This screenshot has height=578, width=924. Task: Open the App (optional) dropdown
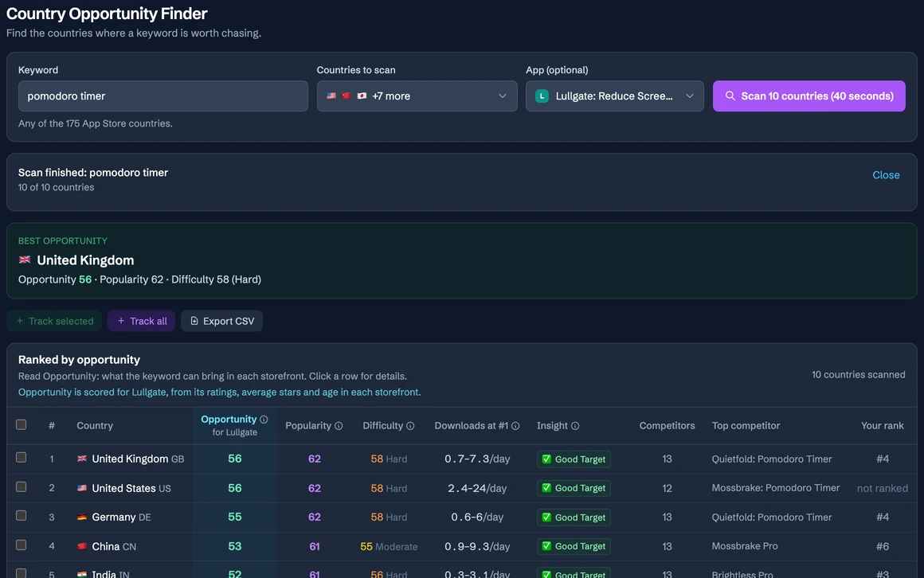click(615, 96)
